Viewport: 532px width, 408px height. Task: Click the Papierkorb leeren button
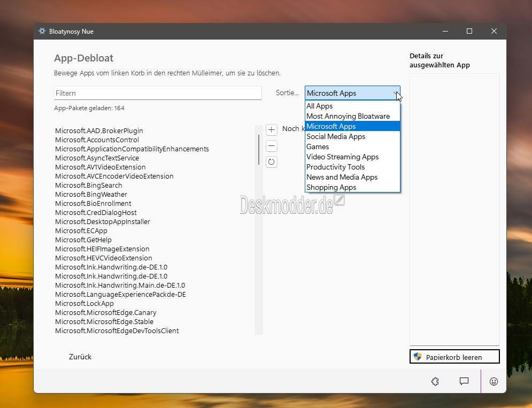[454, 357]
